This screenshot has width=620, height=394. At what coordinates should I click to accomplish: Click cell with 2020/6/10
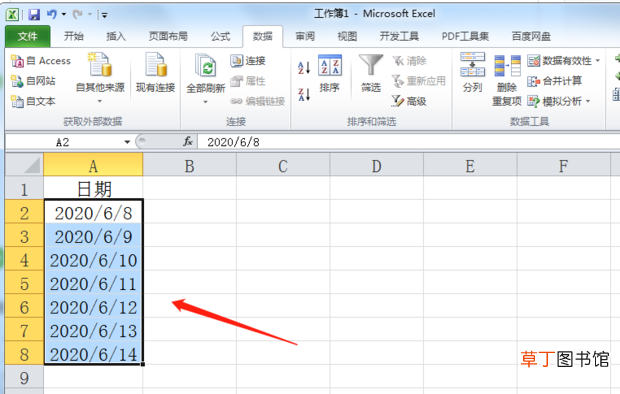[93, 260]
